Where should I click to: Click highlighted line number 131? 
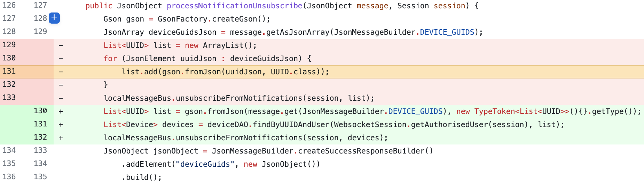pos(9,71)
